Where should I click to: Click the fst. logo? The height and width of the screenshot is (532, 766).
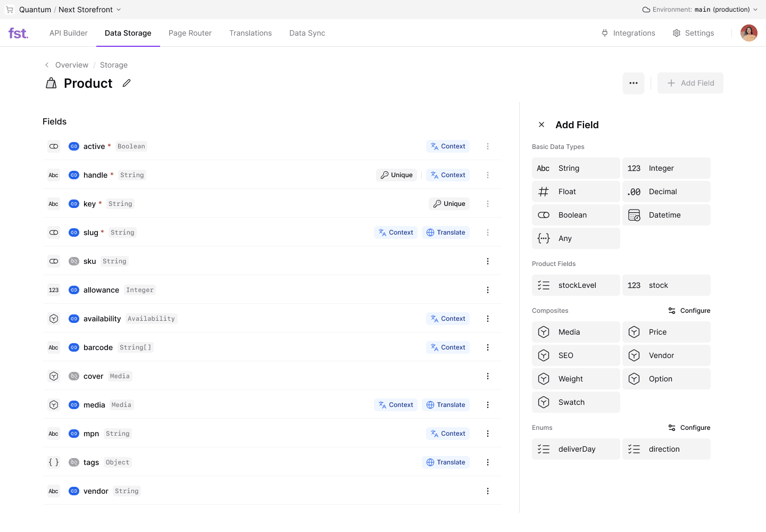click(x=18, y=33)
